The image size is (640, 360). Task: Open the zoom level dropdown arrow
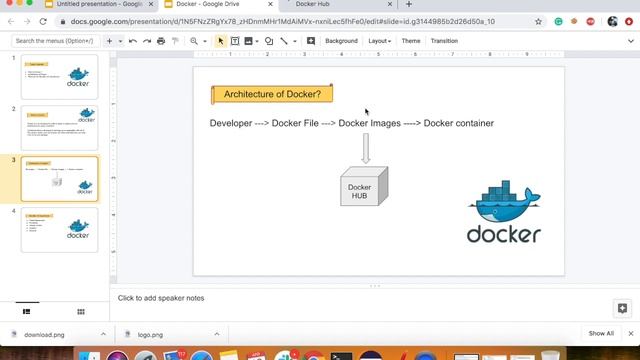205,41
